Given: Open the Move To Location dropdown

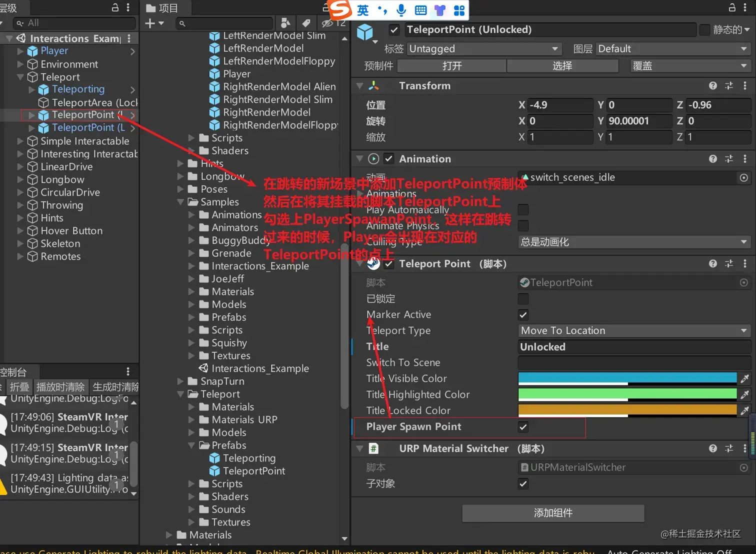Looking at the screenshot, I should (634, 331).
